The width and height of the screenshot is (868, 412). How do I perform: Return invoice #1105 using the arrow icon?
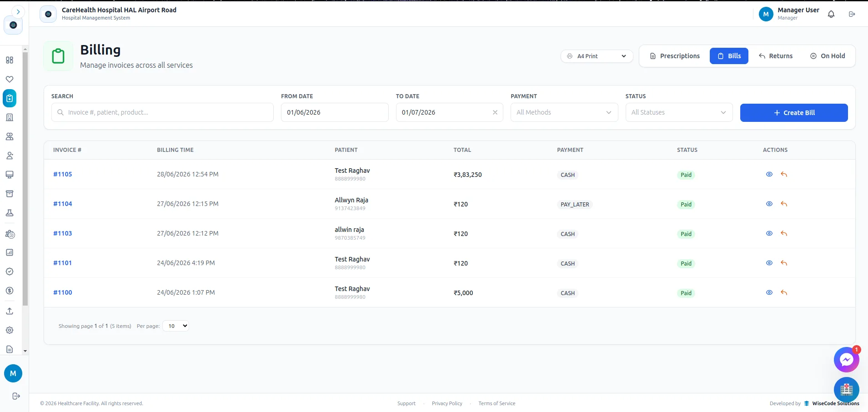pyautogui.click(x=784, y=174)
